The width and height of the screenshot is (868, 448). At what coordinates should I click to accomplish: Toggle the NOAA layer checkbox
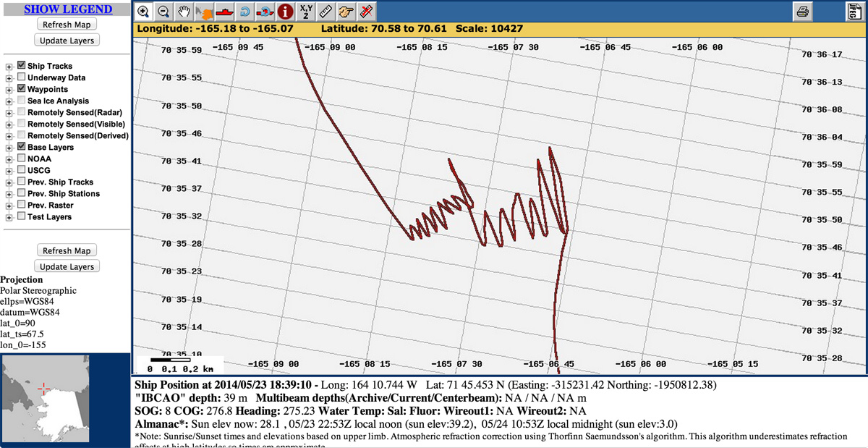click(22, 159)
